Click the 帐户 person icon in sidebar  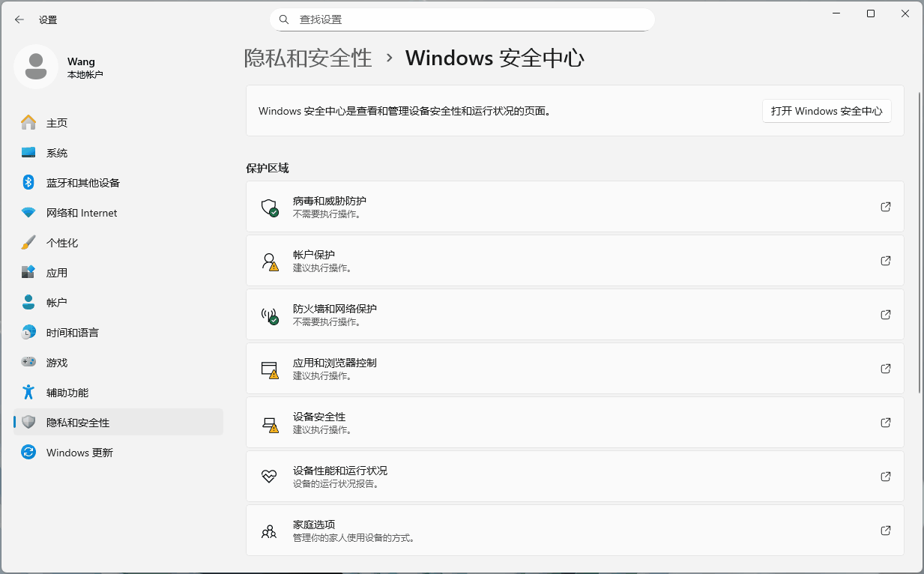point(28,302)
